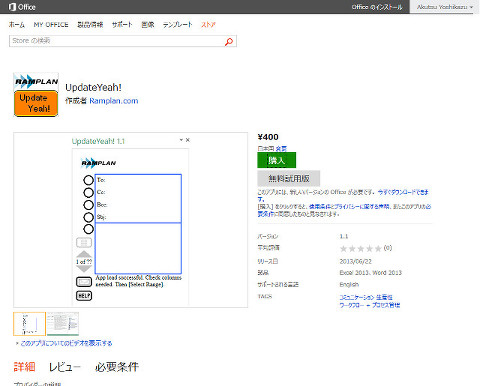Select the first screenshot thumbnail
The width and height of the screenshot is (480, 386).
(29, 324)
